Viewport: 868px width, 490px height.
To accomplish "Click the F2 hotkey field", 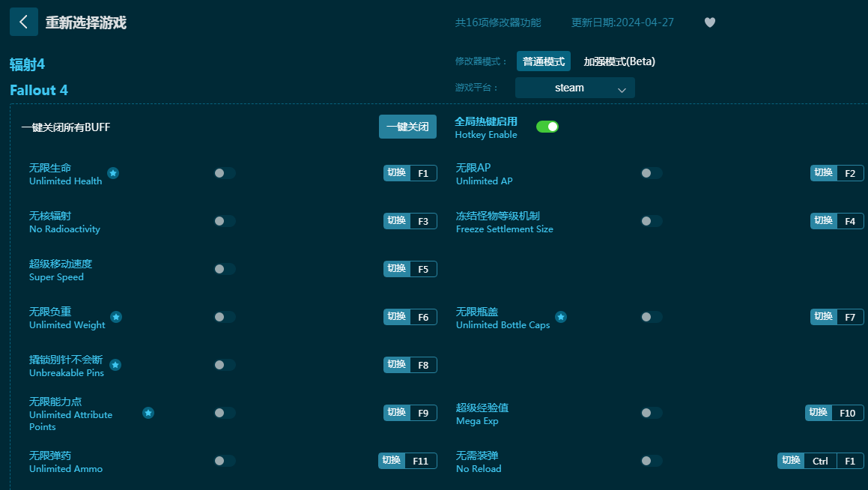I will pyautogui.click(x=850, y=173).
